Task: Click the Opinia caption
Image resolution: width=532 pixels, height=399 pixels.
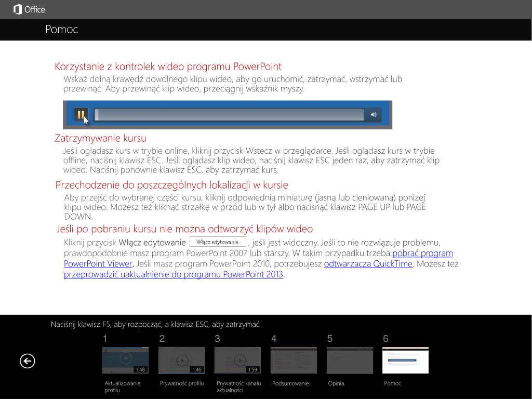Action: (336, 383)
